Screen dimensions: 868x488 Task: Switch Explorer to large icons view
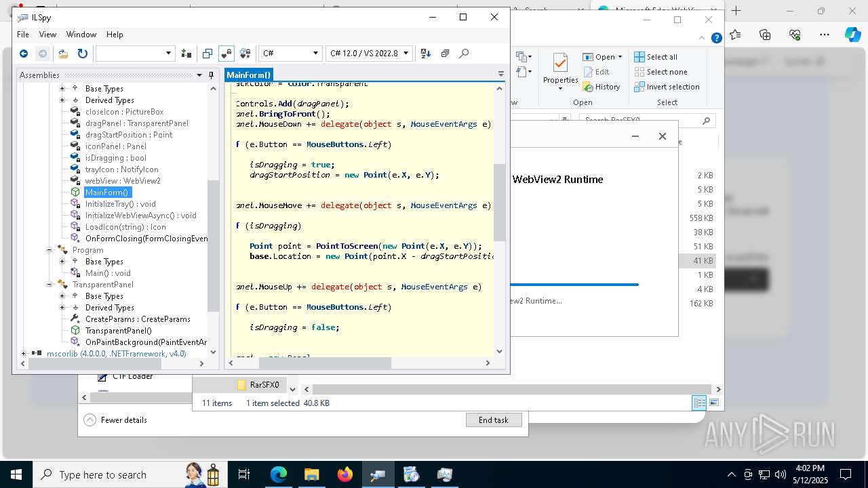[x=713, y=403]
